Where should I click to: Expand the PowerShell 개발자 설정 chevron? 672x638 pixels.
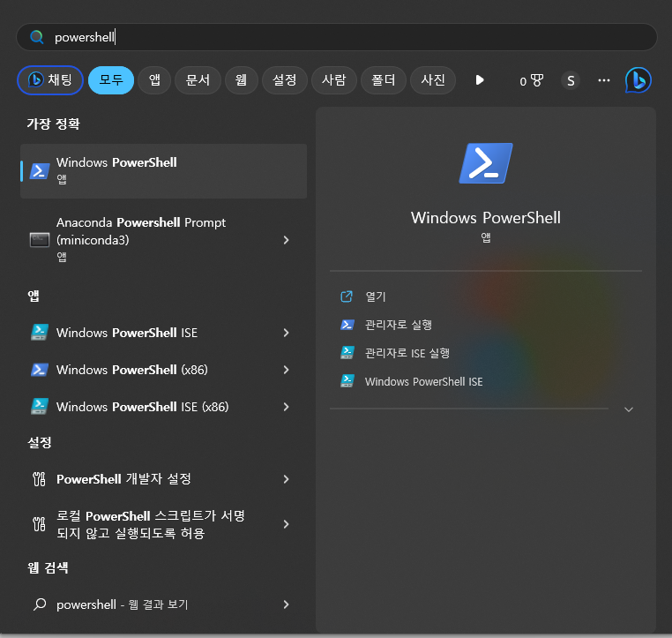pyautogui.click(x=286, y=479)
